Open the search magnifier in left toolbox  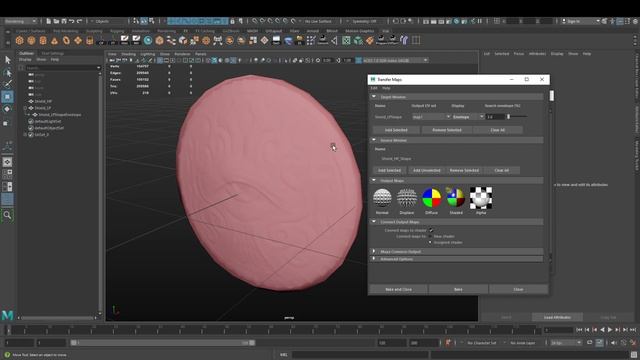point(7,215)
